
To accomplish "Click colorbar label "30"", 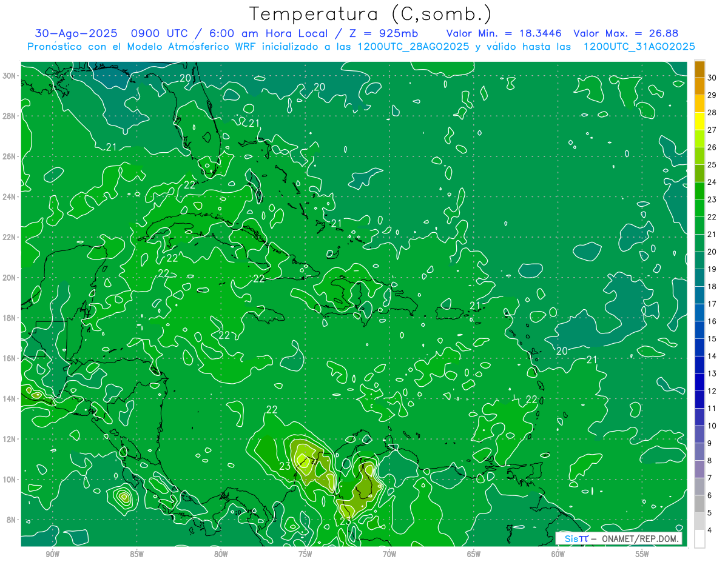I will 712,78.
